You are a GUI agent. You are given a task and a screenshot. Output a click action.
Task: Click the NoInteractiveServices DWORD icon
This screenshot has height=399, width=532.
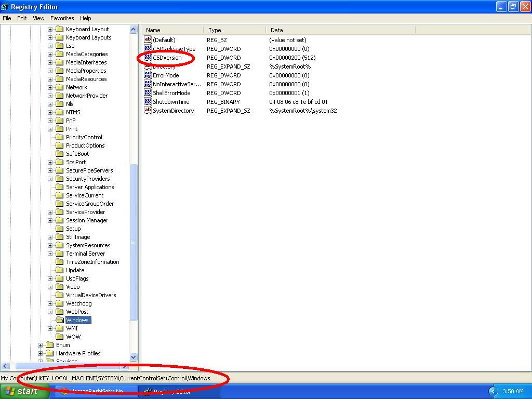tap(148, 84)
